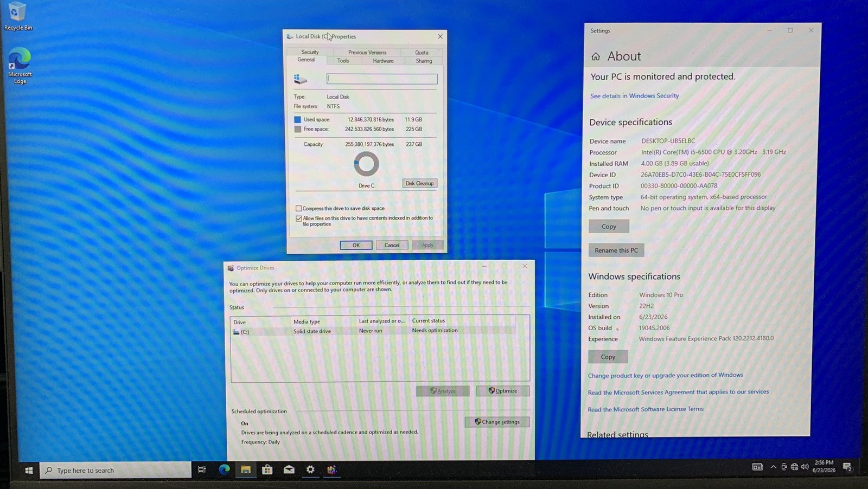Screen dimensions: 868x489
Task: Open the notification center icon
Action: (x=847, y=467)
